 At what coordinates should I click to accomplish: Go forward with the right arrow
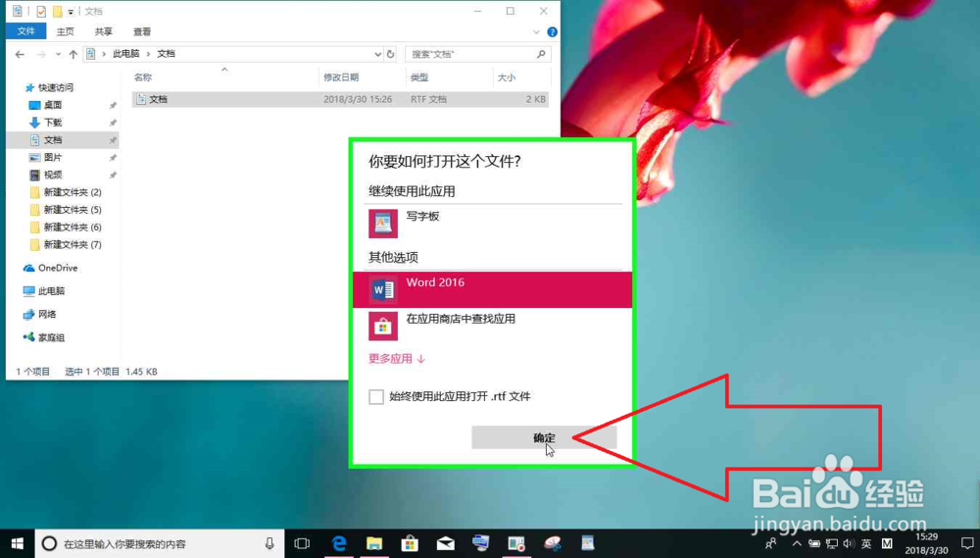[41, 54]
